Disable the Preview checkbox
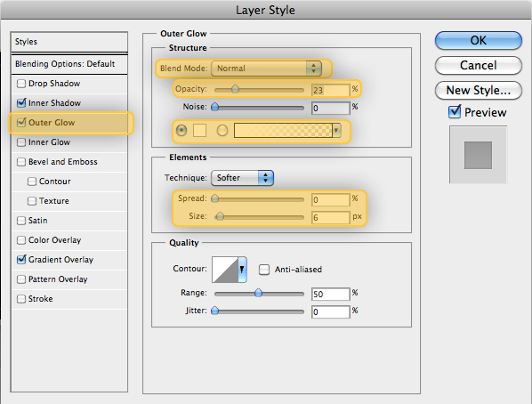 [x=455, y=112]
